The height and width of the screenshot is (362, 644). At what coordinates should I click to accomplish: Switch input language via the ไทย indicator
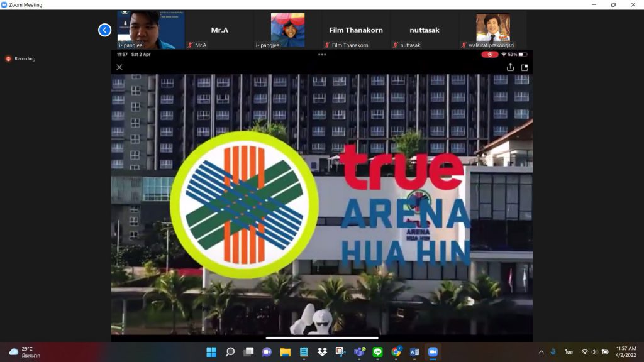pos(569,352)
